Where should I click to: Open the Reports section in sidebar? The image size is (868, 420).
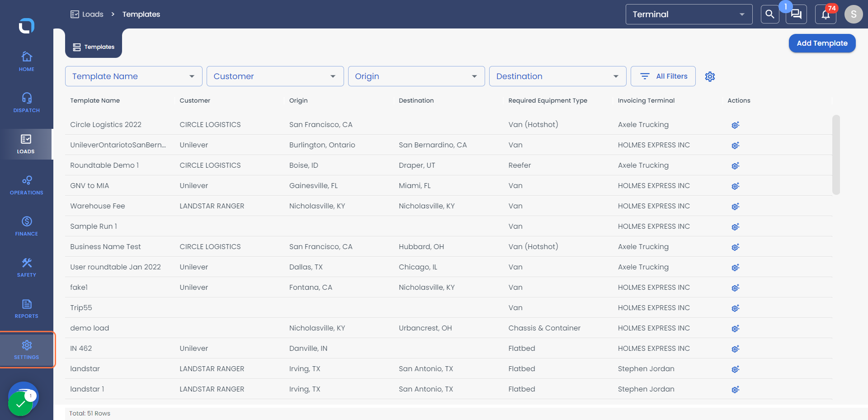pos(27,309)
